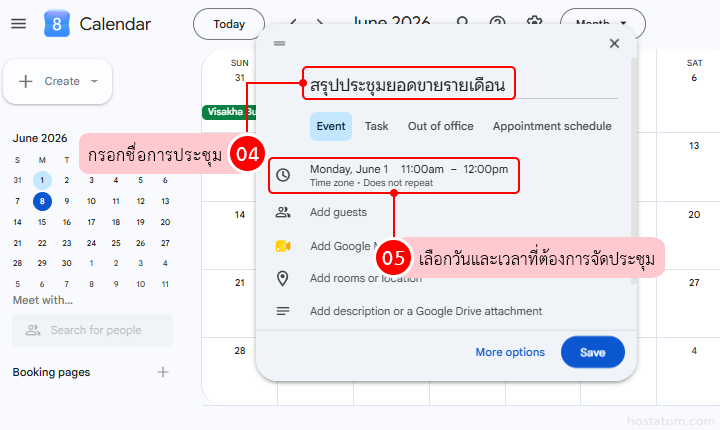
Task: Click the event title input field
Action: click(x=463, y=85)
